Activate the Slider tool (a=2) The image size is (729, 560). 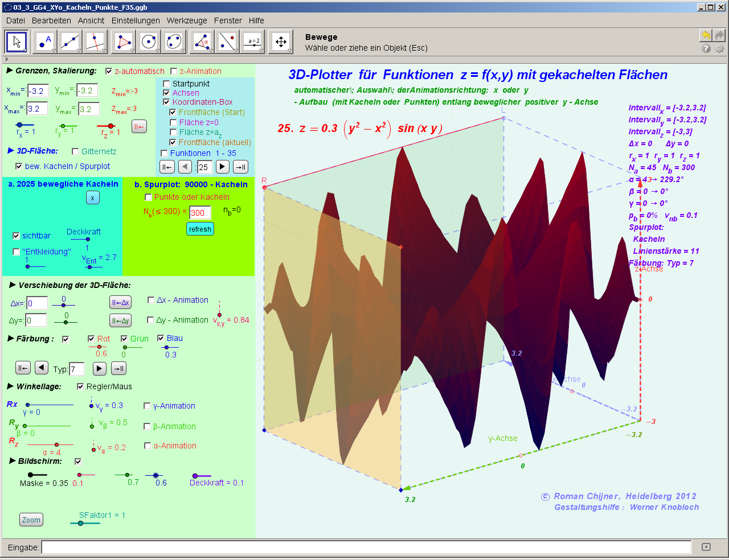click(253, 42)
